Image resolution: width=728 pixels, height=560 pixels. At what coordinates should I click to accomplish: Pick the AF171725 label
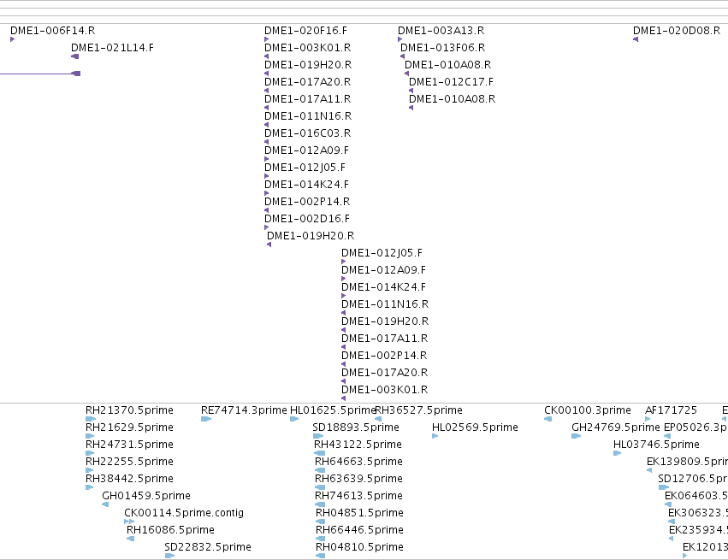coord(671,410)
